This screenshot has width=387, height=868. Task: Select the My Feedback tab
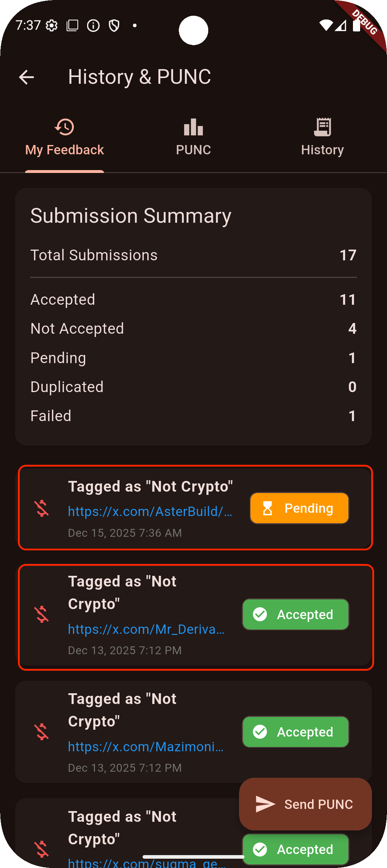tap(64, 138)
